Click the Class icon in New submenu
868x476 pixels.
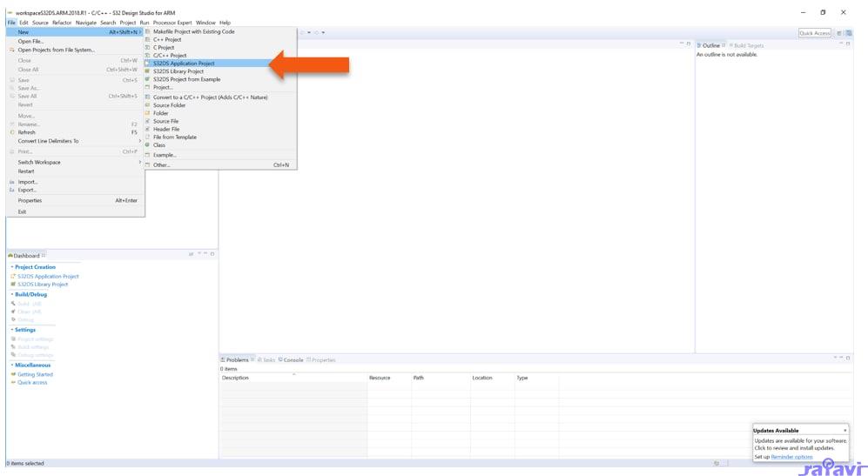[x=147, y=145]
